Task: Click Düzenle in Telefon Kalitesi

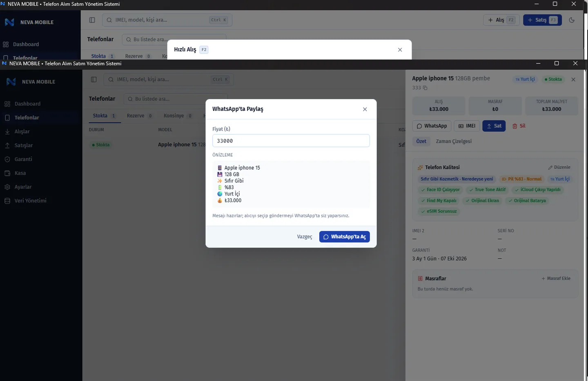Action: coord(559,167)
